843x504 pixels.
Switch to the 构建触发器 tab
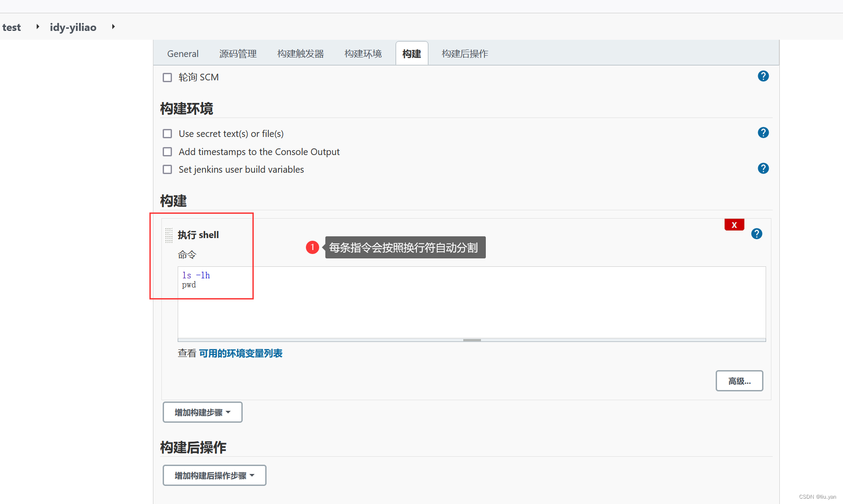pyautogui.click(x=301, y=54)
